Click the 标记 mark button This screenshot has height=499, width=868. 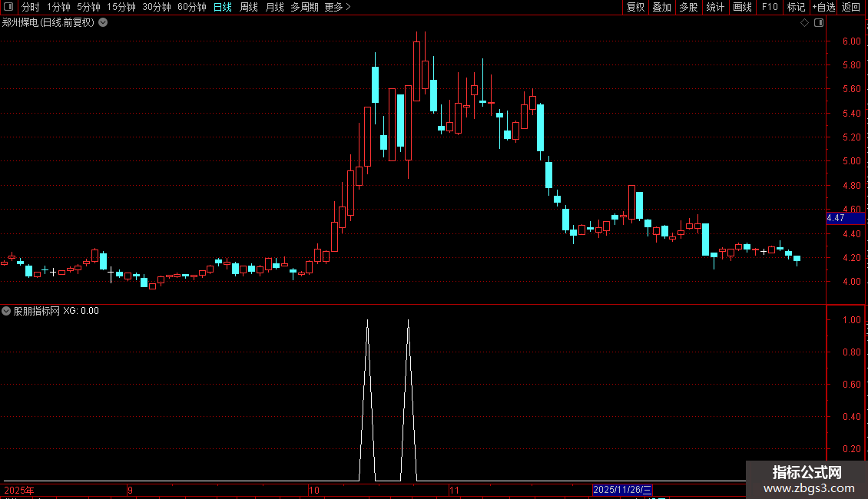pos(796,7)
